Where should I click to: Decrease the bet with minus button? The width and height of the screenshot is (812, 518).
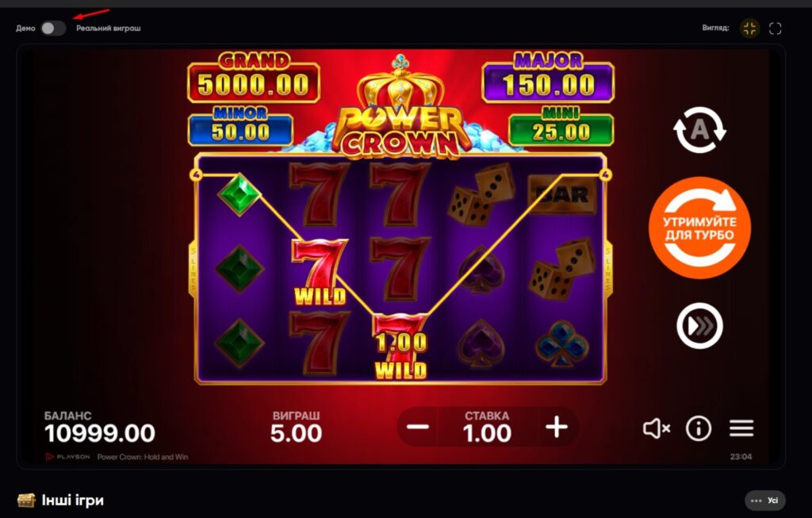[x=417, y=428]
